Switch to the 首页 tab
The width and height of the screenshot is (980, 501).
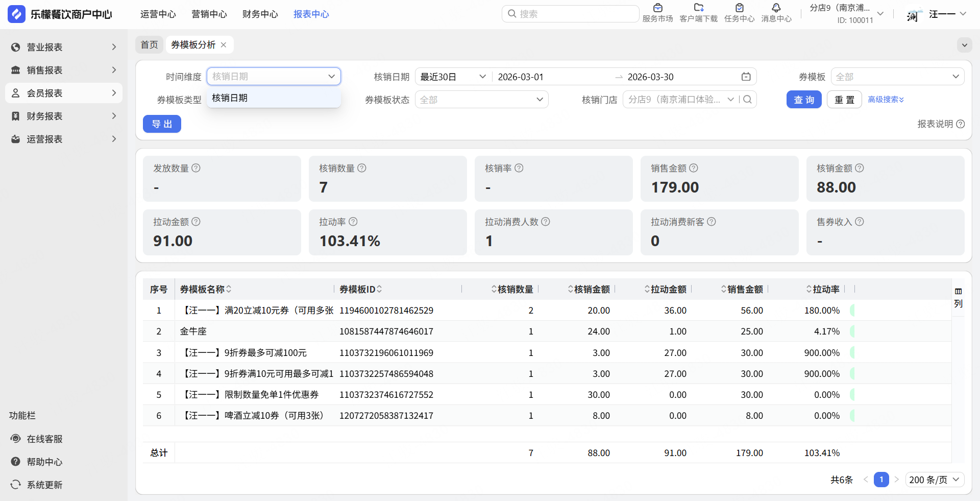[x=149, y=45]
